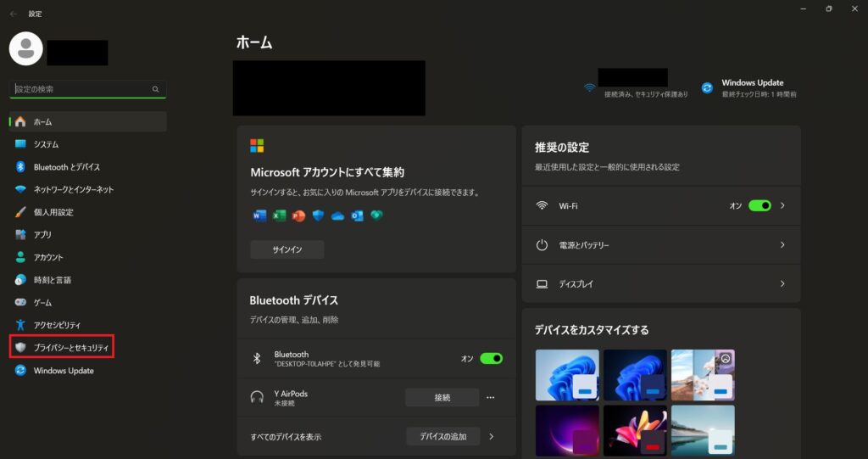Select the colorful flower theme thumbnail

(635, 431)
